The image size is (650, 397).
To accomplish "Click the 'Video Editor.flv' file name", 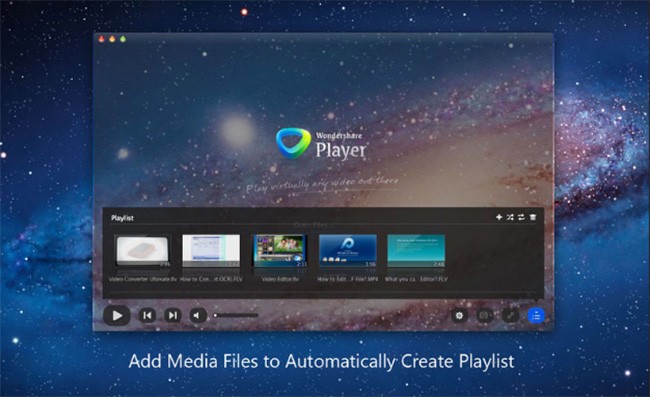I will click(280, 279).
